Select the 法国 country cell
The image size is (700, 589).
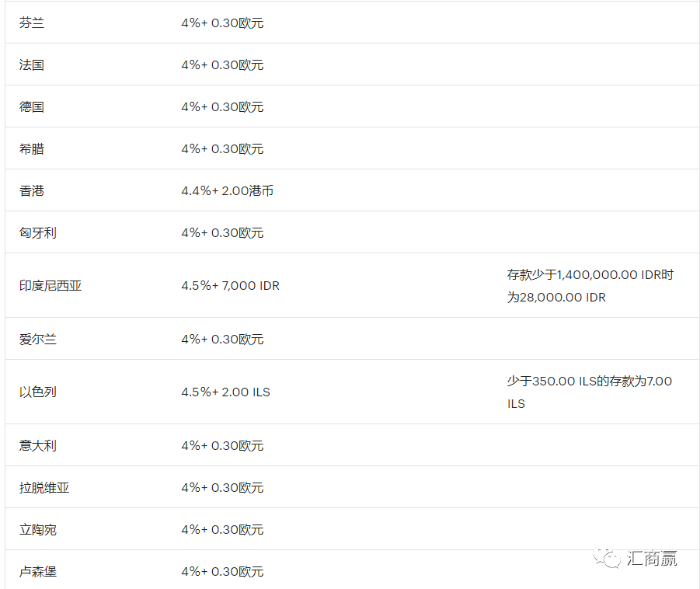click(x=32, y=64)
